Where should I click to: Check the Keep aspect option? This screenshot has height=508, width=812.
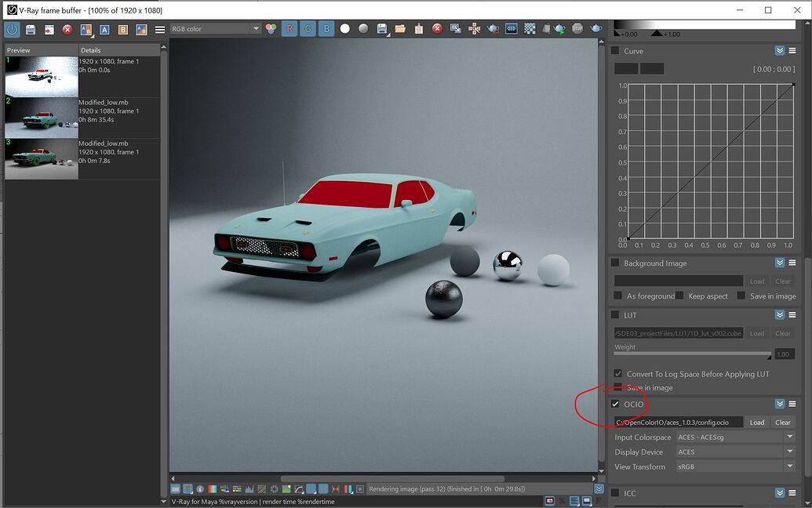[679, 296]
